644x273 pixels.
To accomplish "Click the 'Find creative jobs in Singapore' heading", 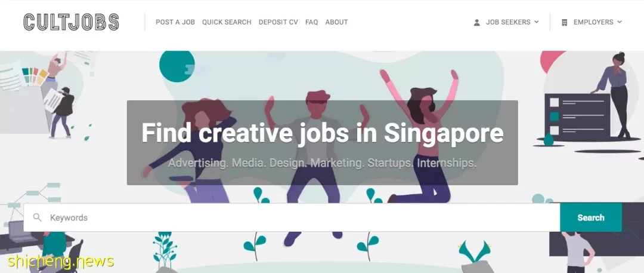I will (x=323, y=133).
